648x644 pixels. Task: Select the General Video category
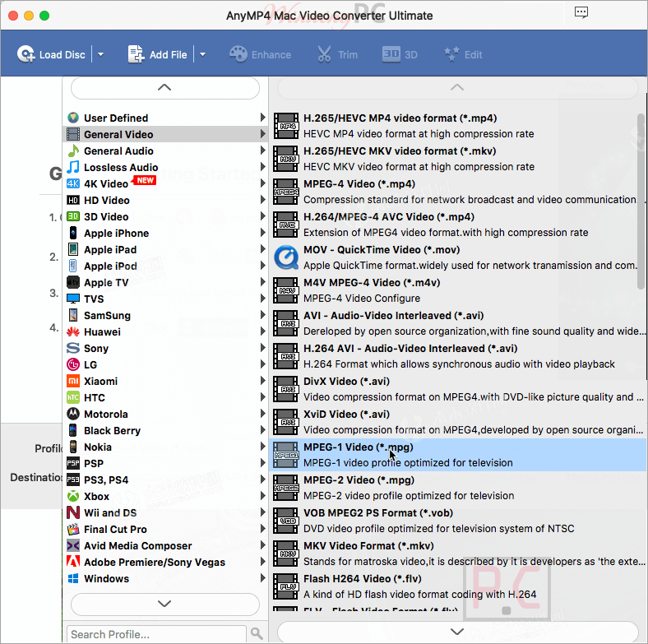click(165, 134)
